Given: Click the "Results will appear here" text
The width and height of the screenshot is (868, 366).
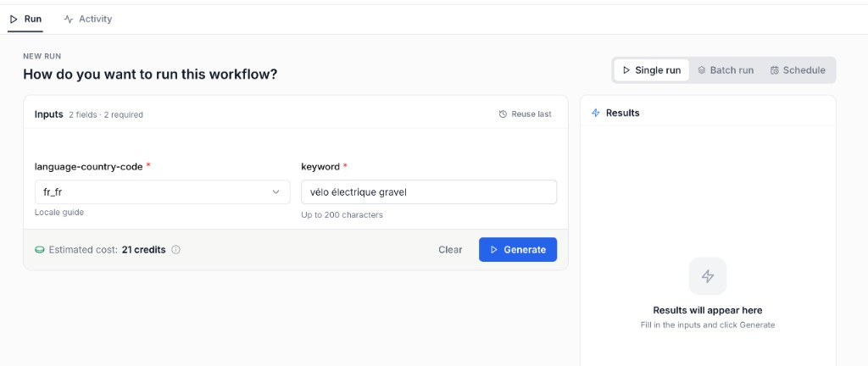Looking at the screenshot, I should (x=708, y=310).
